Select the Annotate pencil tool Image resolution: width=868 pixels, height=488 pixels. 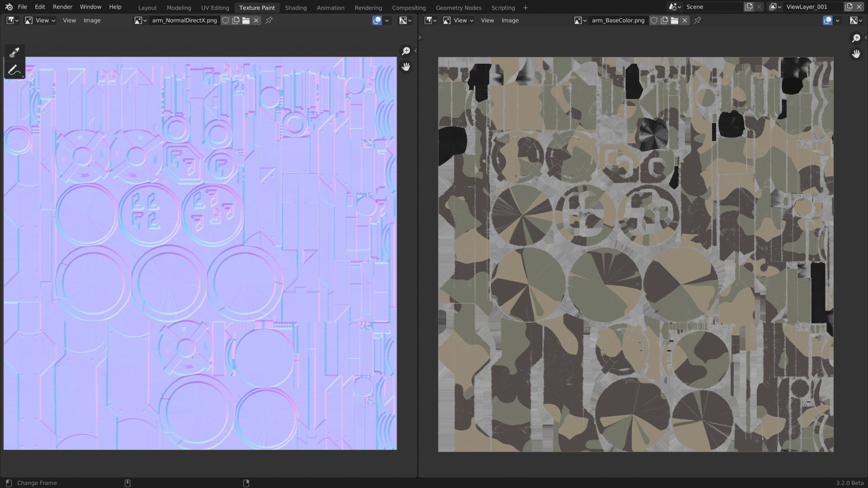[x=14, y=70]
